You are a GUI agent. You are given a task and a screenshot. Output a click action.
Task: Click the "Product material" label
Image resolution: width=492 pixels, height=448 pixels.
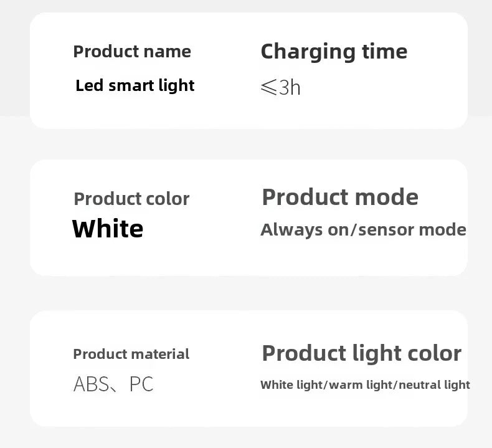click(x=131, y=354)
